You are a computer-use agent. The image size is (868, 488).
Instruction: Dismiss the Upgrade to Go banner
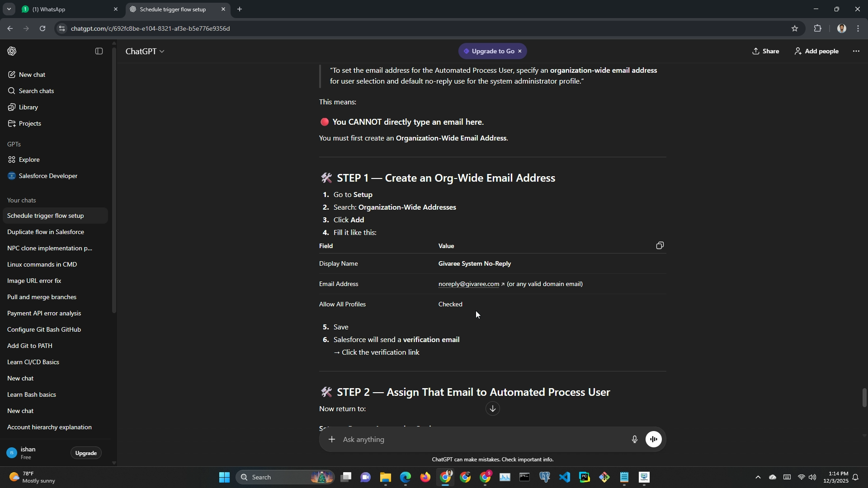[x=520, y=51]
